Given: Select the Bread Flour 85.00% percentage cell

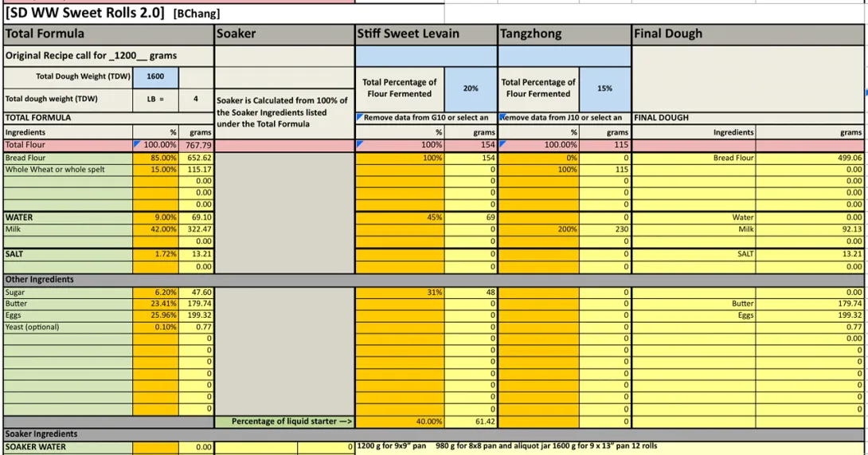Looking at the screenshot, I should [156, 158].
